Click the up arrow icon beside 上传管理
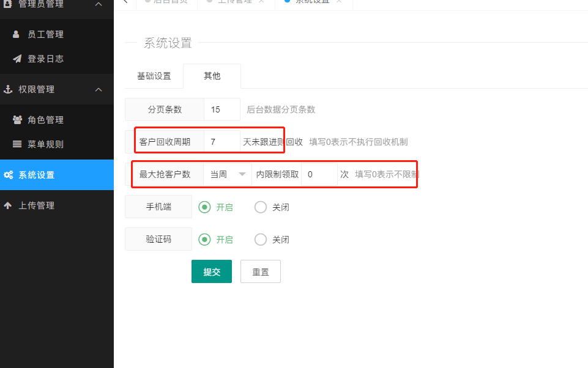The width and height of the screenshot is (588, 368). point(8,205)
